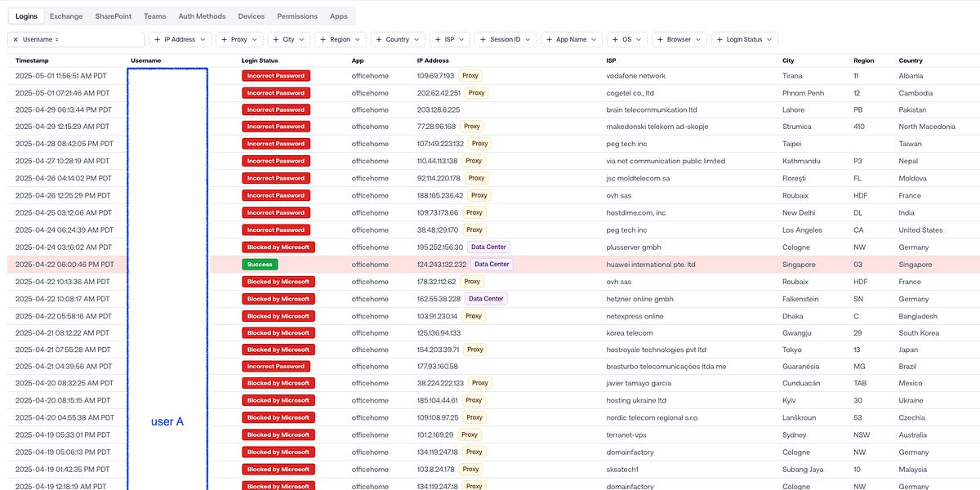Viewport: 980px width, 490px height.
Task: Select the Apps tab
Action: 339,16
